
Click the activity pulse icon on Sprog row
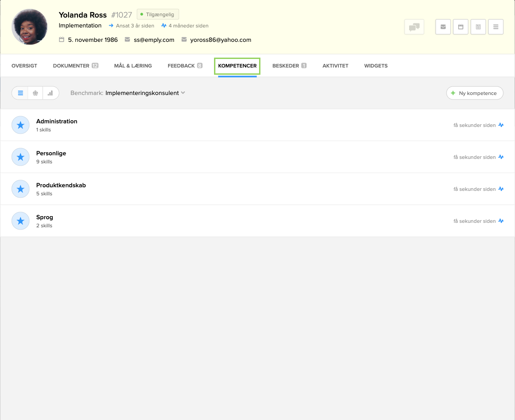click(501, 221)
